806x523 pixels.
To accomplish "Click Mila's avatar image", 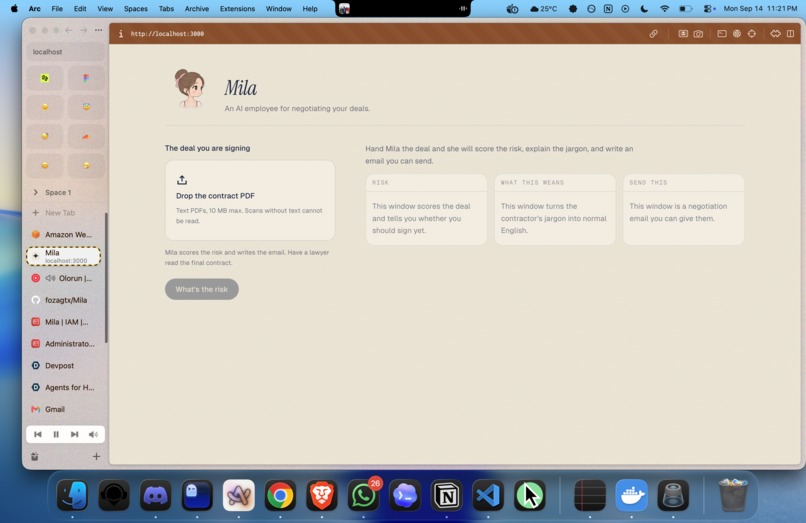I will tap(190, 88).
